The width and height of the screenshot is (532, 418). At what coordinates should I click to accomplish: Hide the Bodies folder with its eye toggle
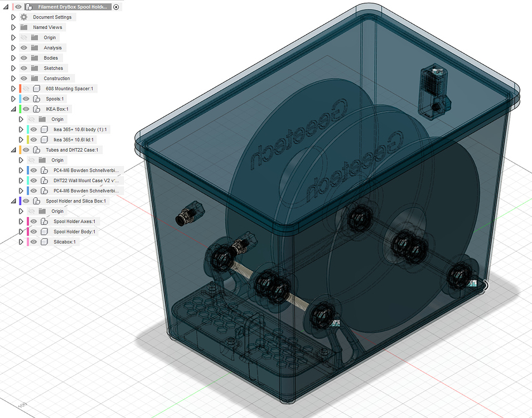tap(23, 57)
